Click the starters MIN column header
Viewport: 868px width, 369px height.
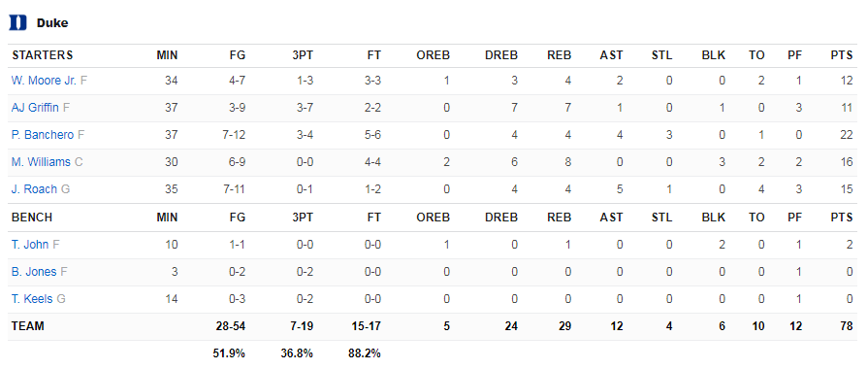point(167,55)
